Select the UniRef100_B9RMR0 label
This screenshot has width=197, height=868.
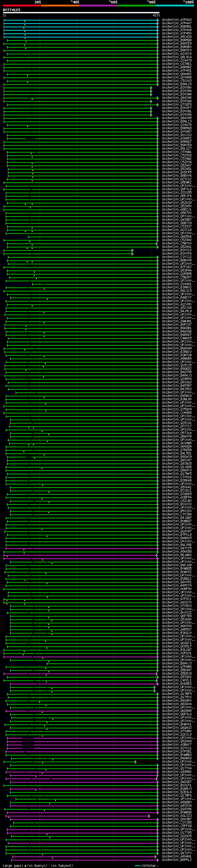point(177,47)
